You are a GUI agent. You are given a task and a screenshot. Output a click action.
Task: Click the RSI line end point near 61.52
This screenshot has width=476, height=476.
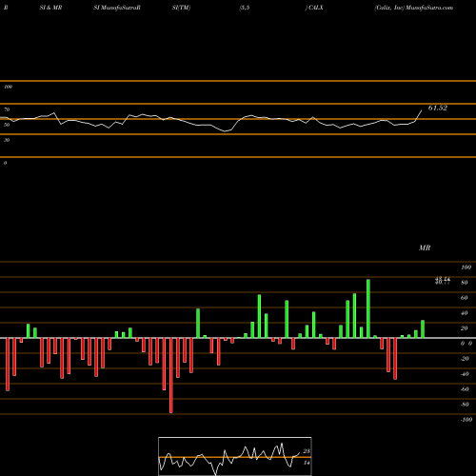[x=422, y=110]
